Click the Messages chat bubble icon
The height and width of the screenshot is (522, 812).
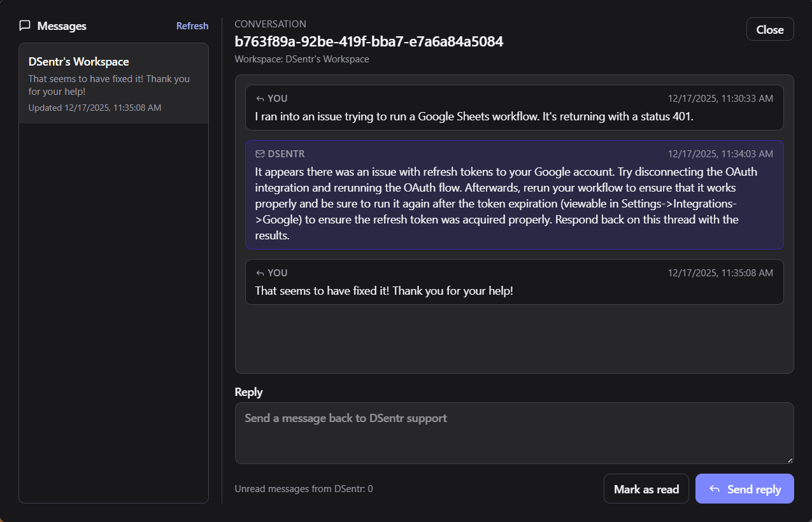[x=25, y=26]
